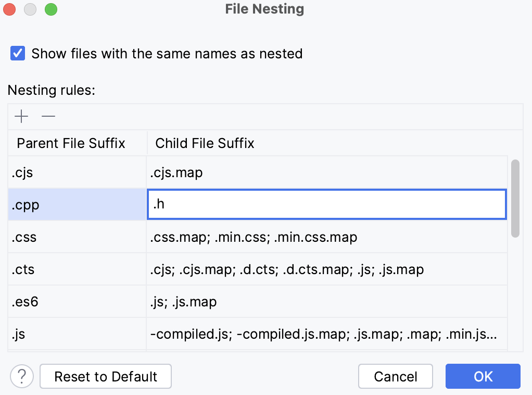Restore defaults with Reset to Default

click(105, 376)
